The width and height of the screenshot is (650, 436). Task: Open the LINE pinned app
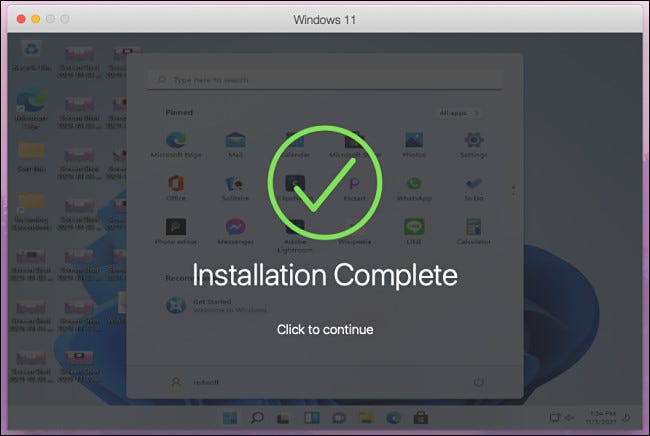tap(414, 231)
